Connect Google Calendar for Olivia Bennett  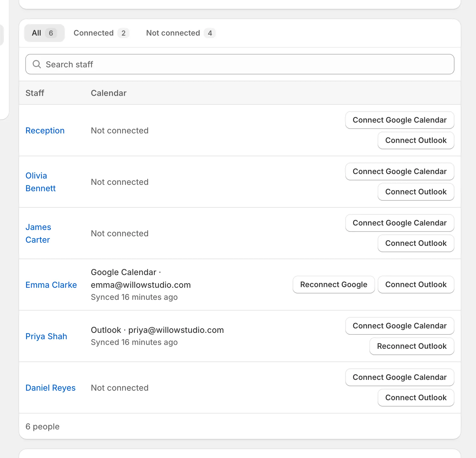click(400, 172)
